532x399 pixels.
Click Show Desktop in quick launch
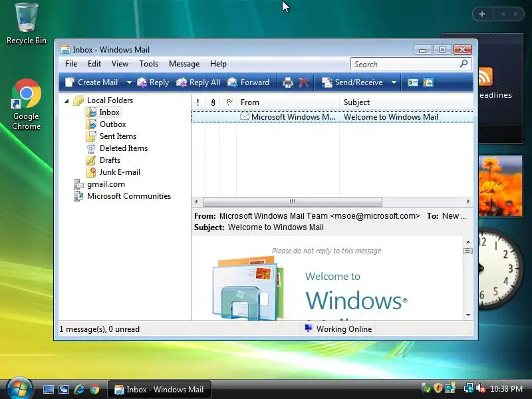(48, 389)
